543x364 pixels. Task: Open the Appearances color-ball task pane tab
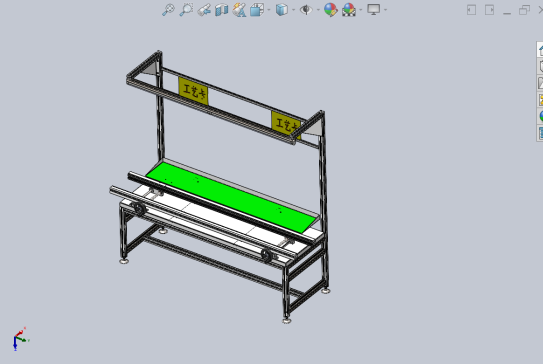point(540,116)
